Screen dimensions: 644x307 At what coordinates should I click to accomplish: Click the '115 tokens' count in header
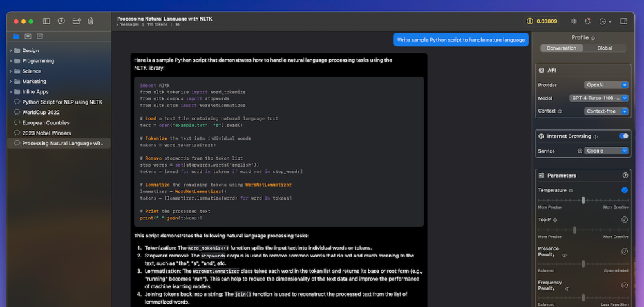157,24
